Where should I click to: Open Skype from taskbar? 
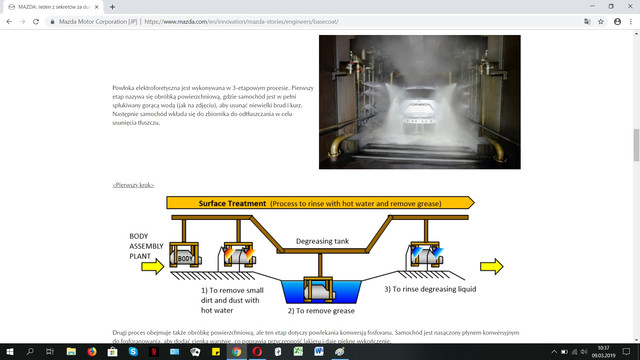(x=133, y=351)
